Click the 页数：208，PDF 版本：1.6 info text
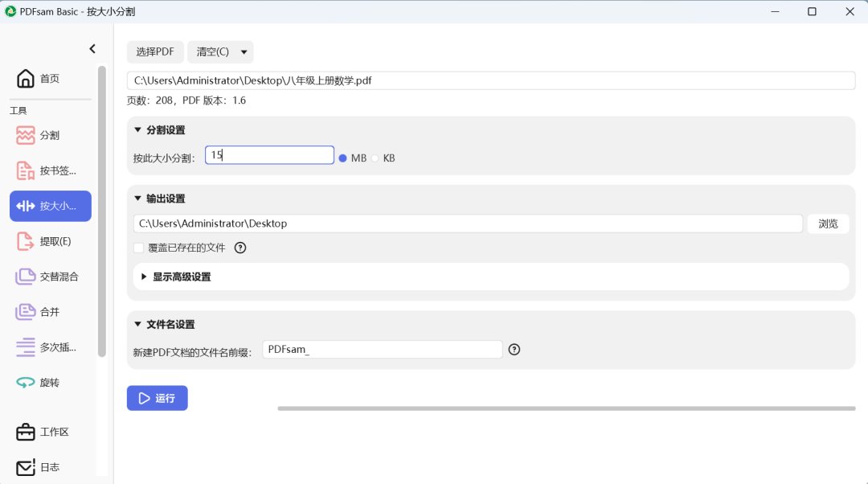 click(x=186, y=100)
